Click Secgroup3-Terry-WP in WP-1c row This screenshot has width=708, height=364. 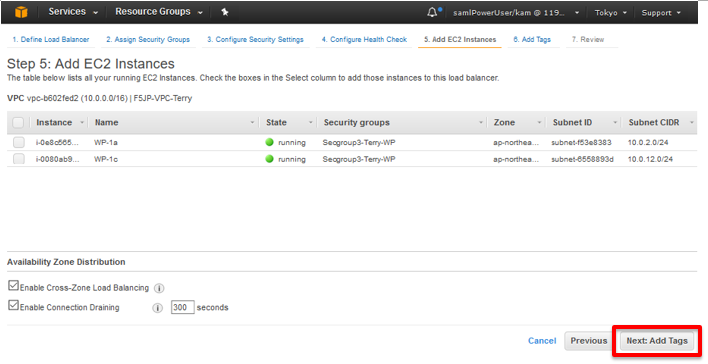pyautogui.click(x=359, y=159)
